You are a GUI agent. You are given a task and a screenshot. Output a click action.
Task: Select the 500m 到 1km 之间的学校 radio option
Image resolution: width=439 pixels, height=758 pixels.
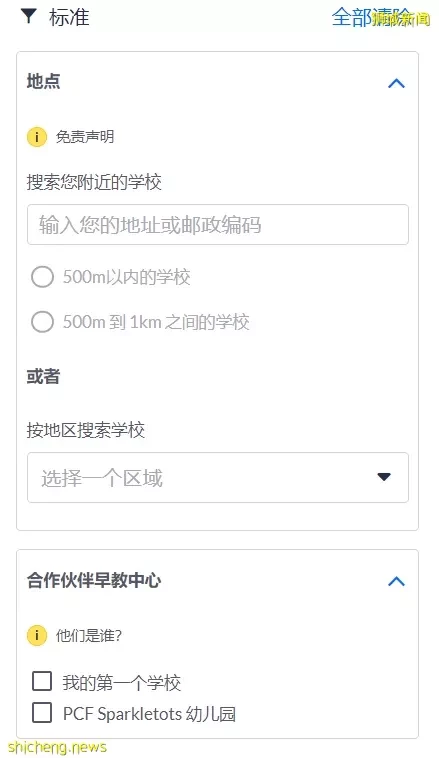tap(42, 321)
